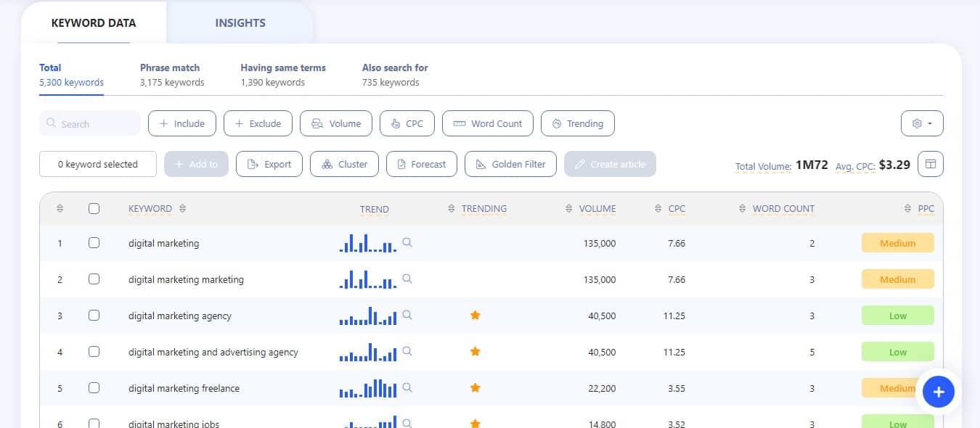This screenshot has height=428, width=980.
Task: Switch to the Insights tab
Action: pyautogui.click(x=240, y=23)
